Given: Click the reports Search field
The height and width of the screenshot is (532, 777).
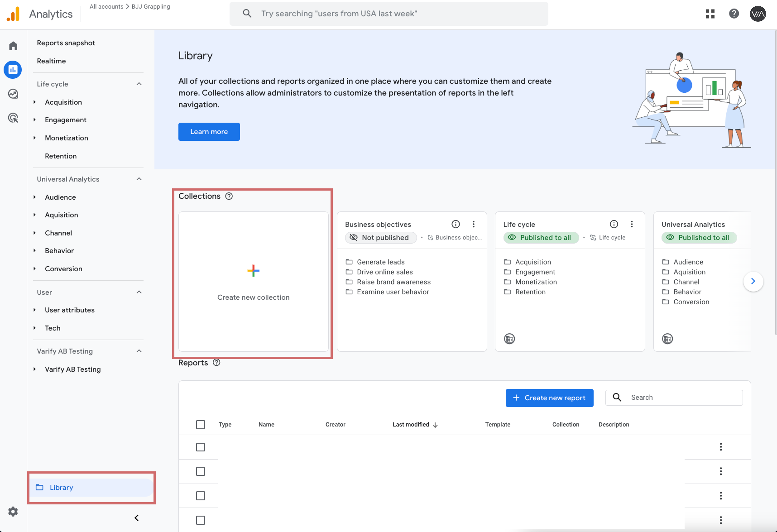Looking at the screenshot, I should [674, 398].
